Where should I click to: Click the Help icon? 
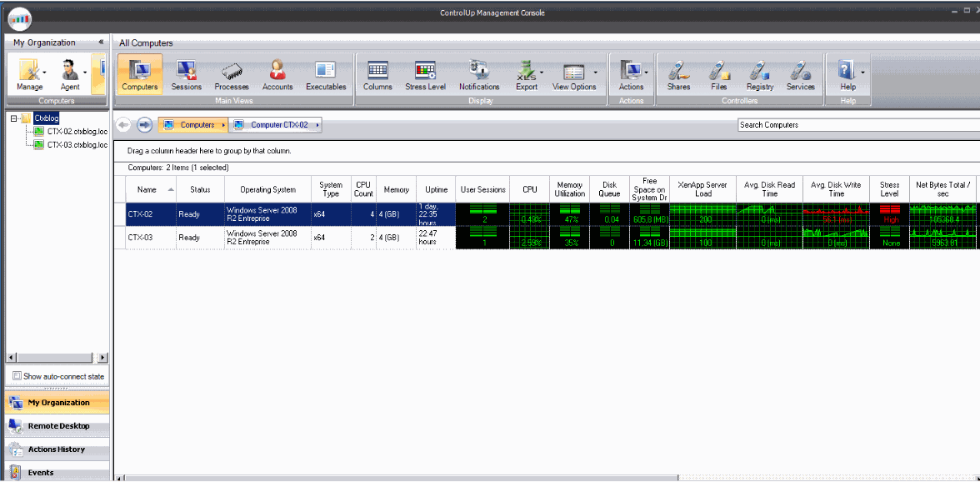click(847, 70)
